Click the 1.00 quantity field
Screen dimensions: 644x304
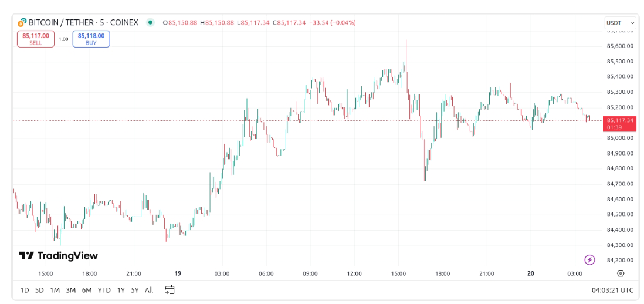63,39
